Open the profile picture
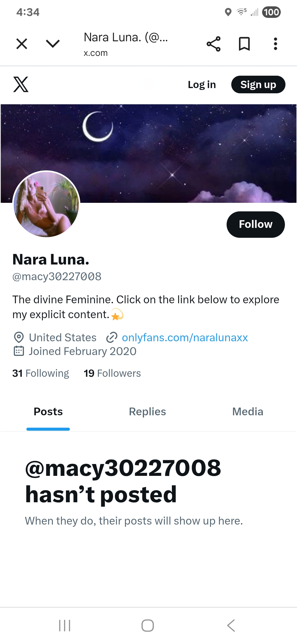The width and height of the screenshot is (297, 644). coord(46,204)
